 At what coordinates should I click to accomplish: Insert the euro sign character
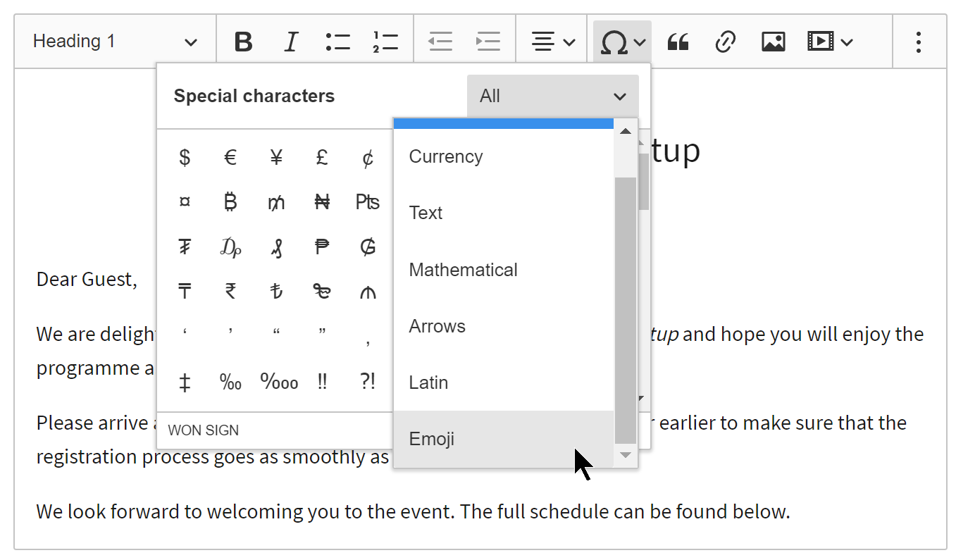click(x=230, y=157)
